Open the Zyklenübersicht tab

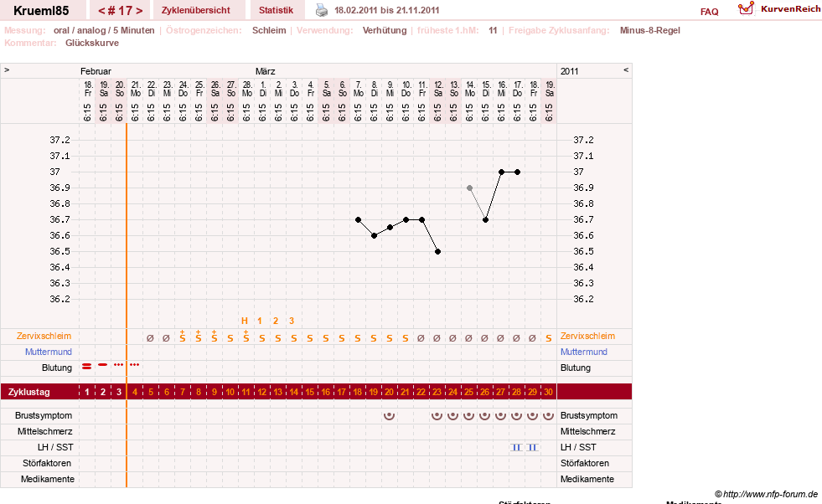(195, 10)
